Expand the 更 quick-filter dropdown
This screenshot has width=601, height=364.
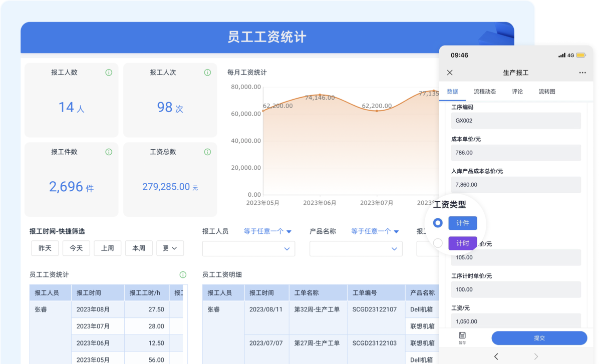[x=170, y=248]
